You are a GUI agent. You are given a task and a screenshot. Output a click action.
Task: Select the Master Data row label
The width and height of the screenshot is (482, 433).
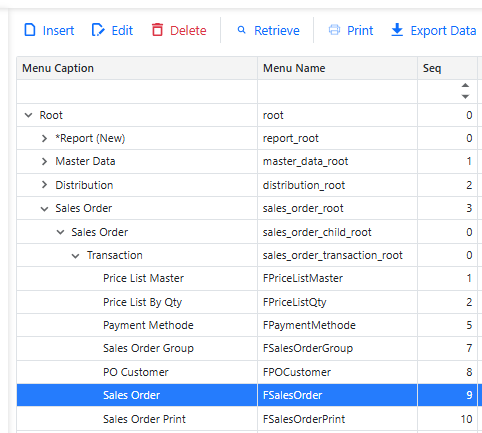[85, 161]
